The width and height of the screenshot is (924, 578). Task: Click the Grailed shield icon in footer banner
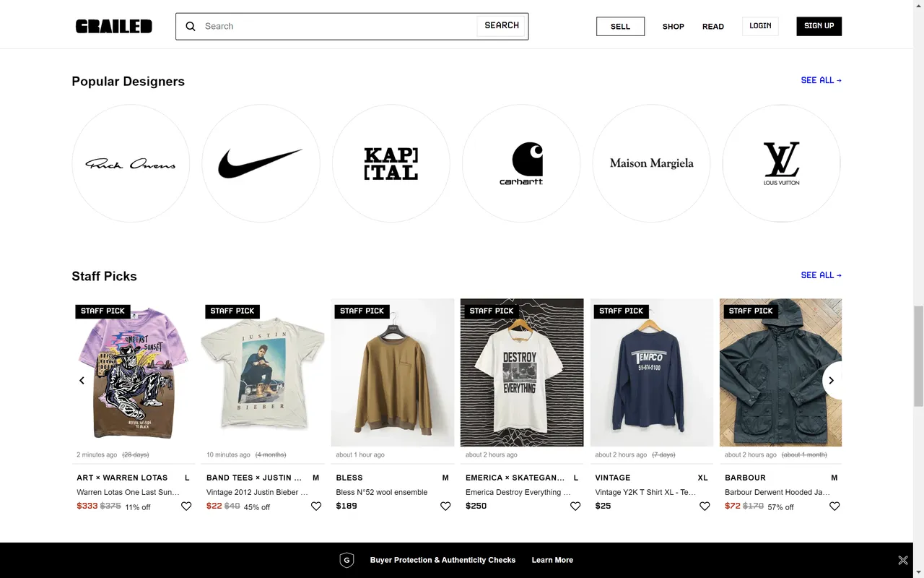(346, 560)
